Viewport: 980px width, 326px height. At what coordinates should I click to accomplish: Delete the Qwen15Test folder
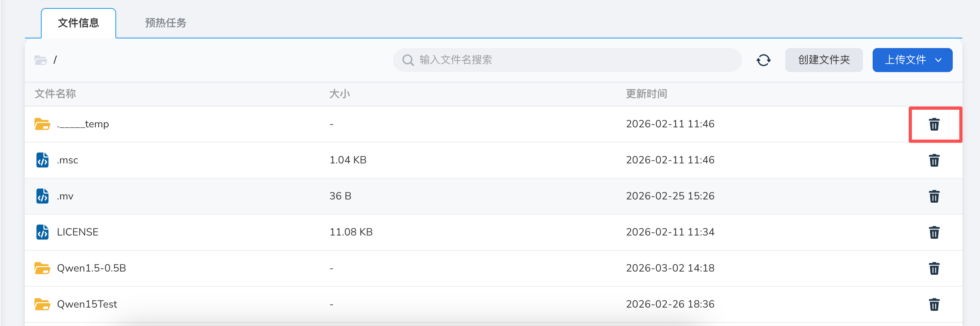[934, 304]
